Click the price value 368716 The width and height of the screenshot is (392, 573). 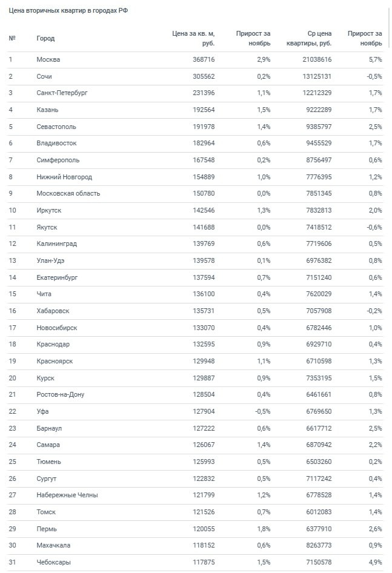[202, 59]
